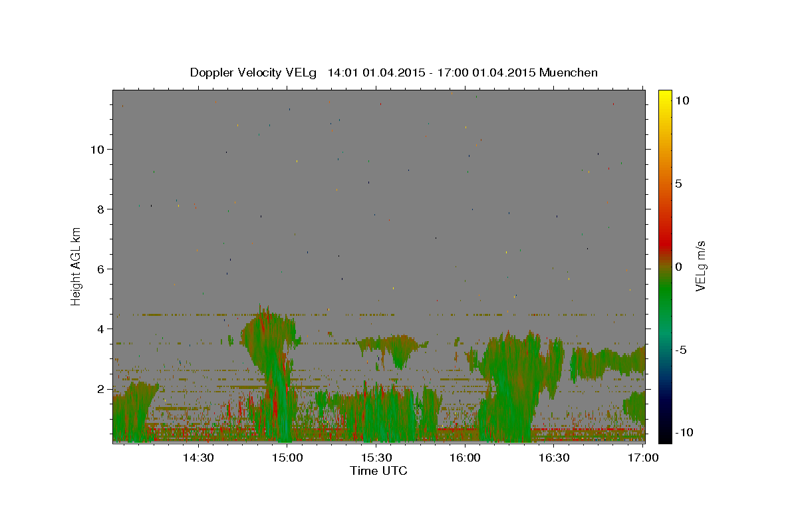Screen dimensions: 798x532
Task: Click the height axis label 2
Action: [x=101, y=388]
